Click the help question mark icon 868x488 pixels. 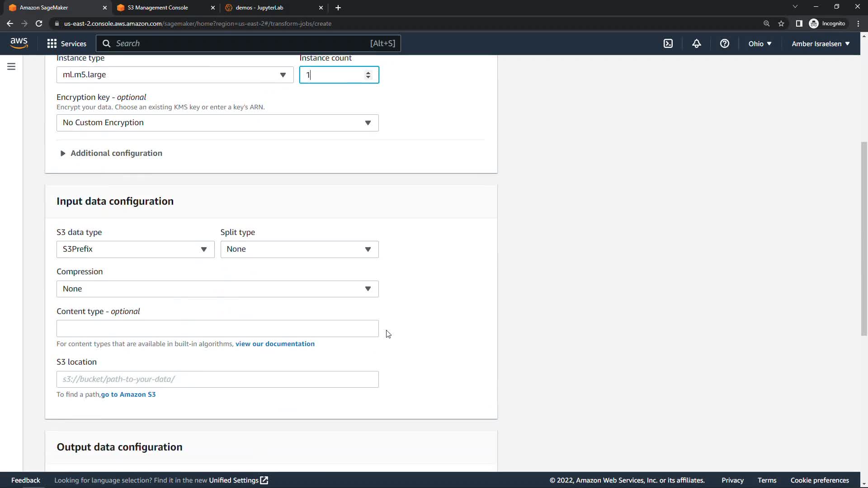(x=724, y=43)
